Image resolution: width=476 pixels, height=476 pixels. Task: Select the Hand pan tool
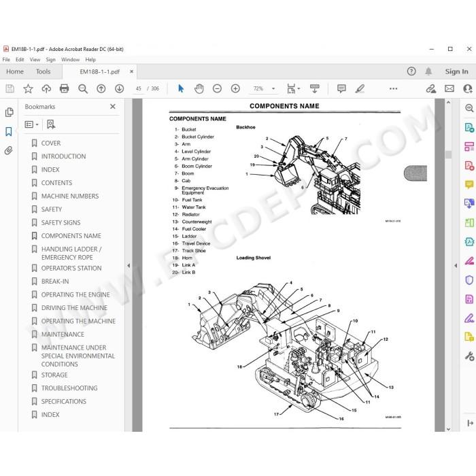(199, 88)
